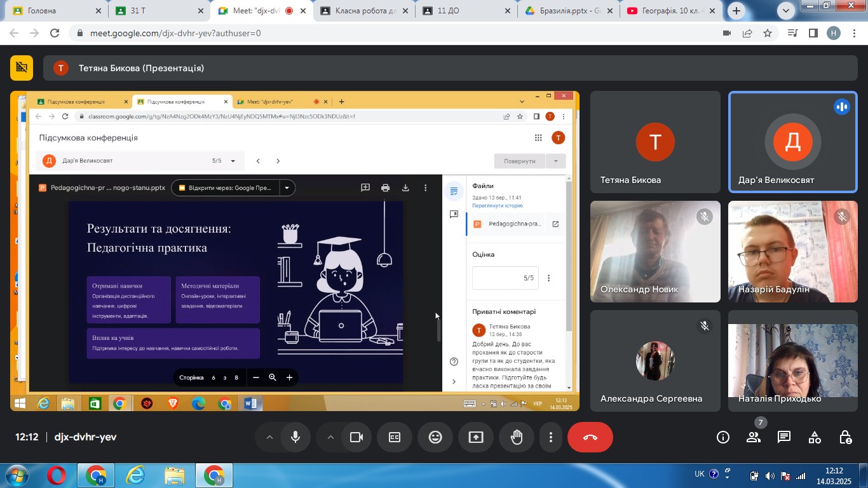Expand video settings arrow beside the camera
The width and height of the screenshot is (868, 488).
pos(330,437)
